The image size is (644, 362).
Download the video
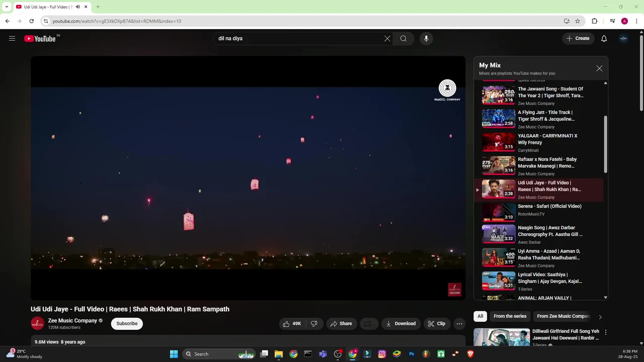pos(400,324)
